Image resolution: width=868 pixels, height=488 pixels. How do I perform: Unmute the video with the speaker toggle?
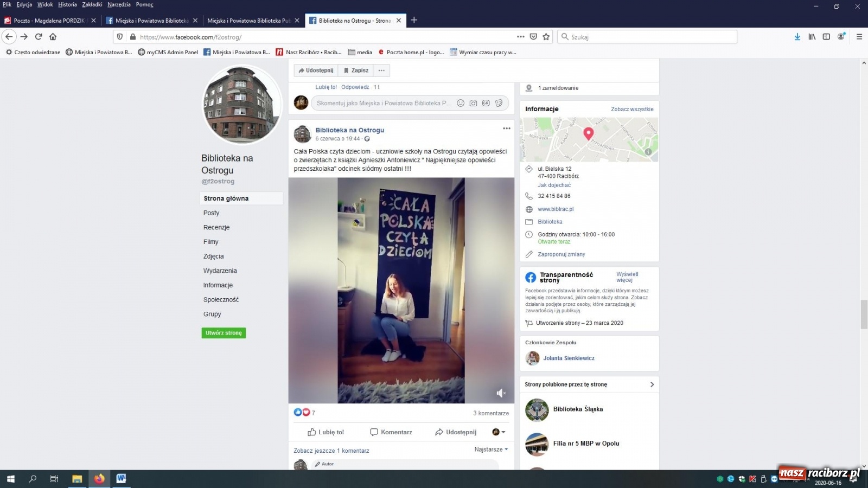point(501,393)
